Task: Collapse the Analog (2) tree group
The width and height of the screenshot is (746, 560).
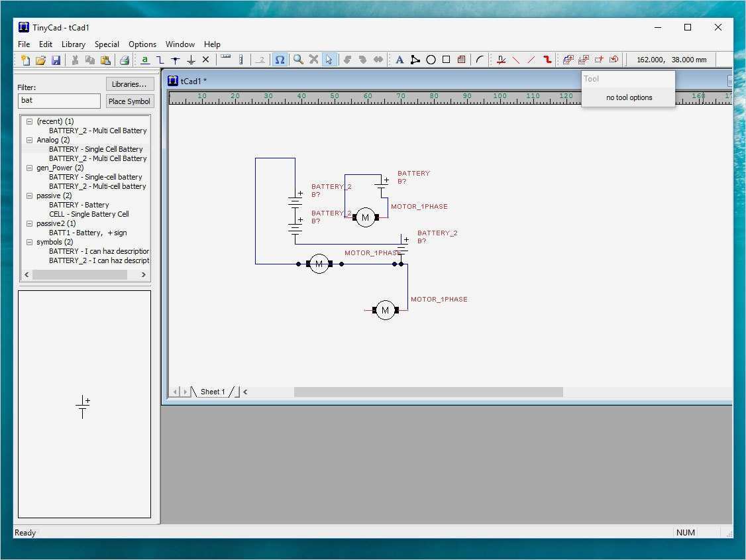Action: 30,140
